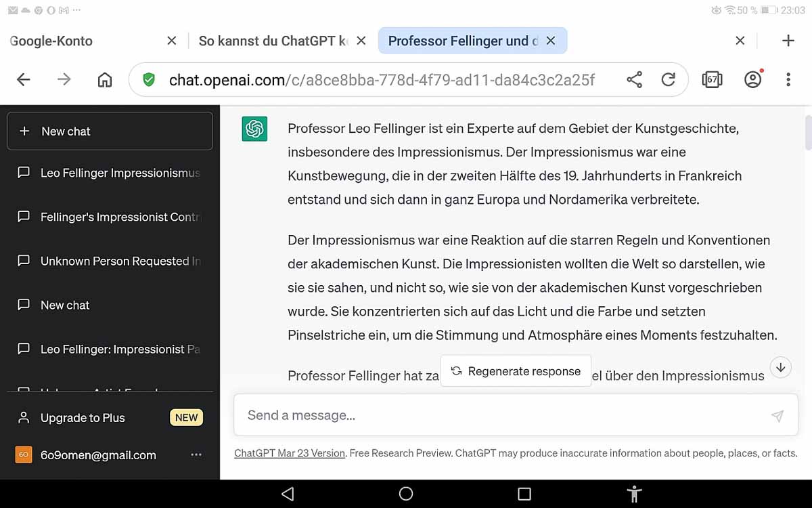Viewport: 812px width, 508px height.
Task: Start a New chat in sidebar
Action: (110, 131)
